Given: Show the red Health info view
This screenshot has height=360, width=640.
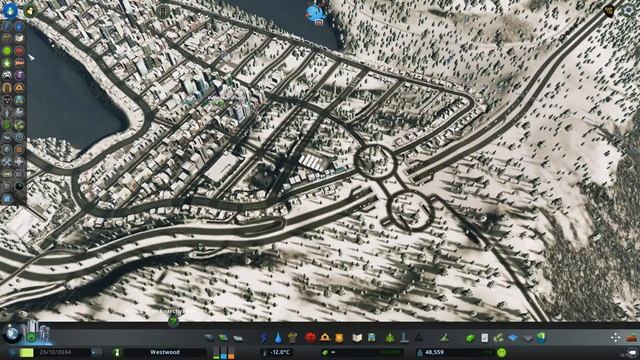Looking at the screenshot, I should coord(19,51).
